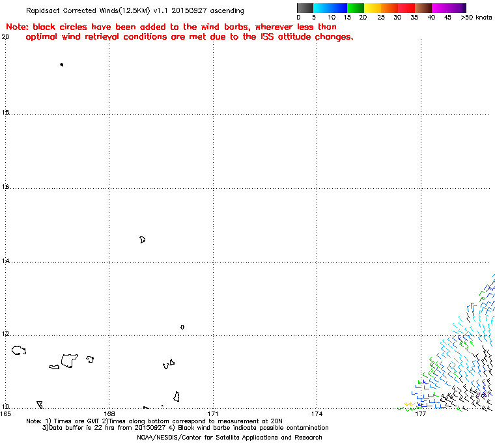Click the tiny island outline just above 12N
Image resolution: width=495 pixels, height=448 pixels.
tap(182, 327)
